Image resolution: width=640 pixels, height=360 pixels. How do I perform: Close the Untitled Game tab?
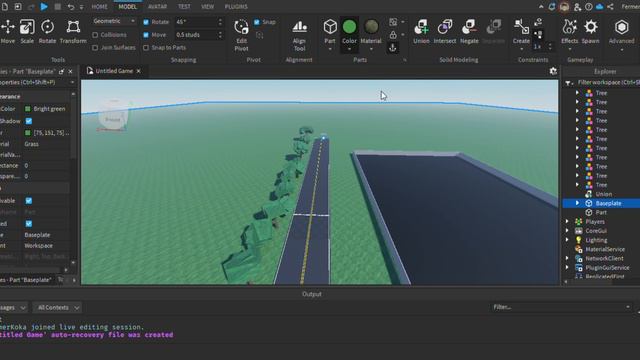(x=138, y=71)
